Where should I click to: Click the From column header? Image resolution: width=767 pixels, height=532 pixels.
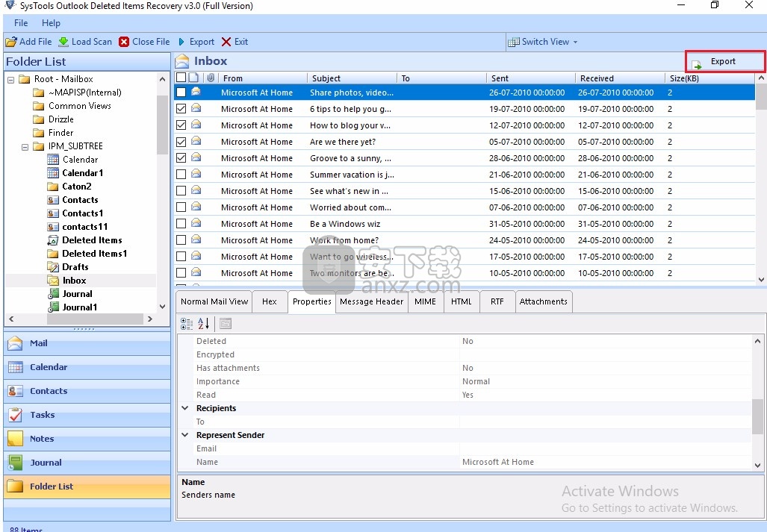click(262, 78)
